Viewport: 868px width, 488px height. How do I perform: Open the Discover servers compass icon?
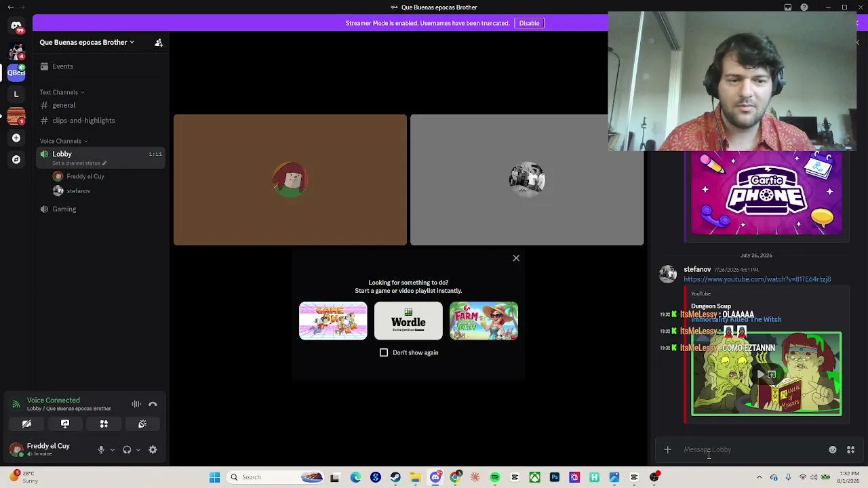16,159
